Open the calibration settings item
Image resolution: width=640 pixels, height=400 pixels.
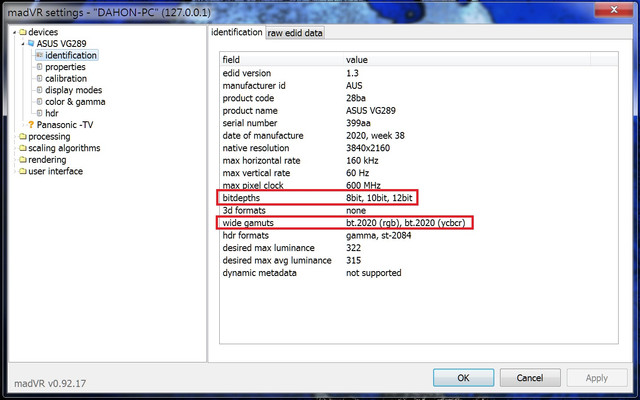(66, 78)
